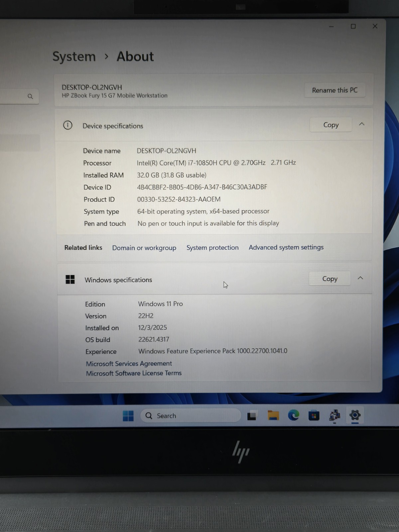Maximize the Settings window
Image resolution: width=399 pixels, height=532 pixels.
point(353,26)
